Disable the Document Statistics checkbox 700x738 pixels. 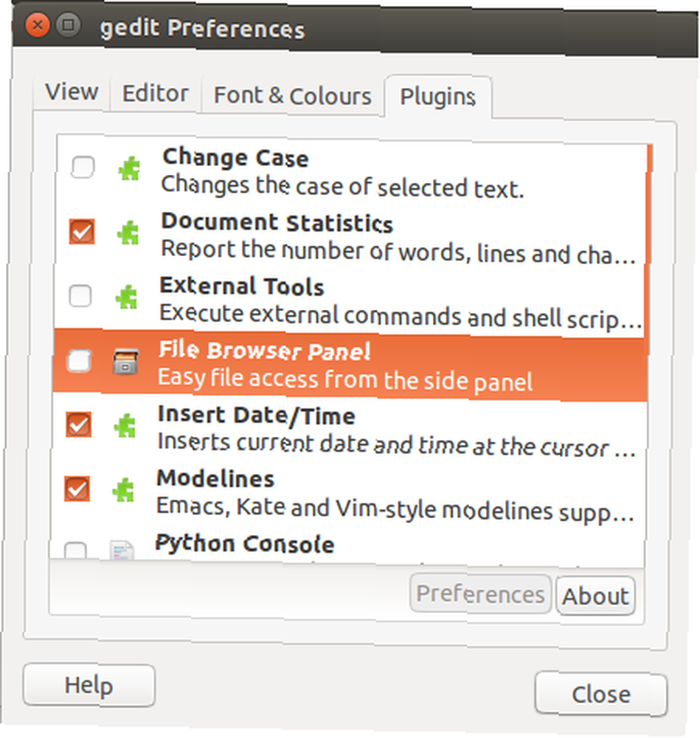82,232
